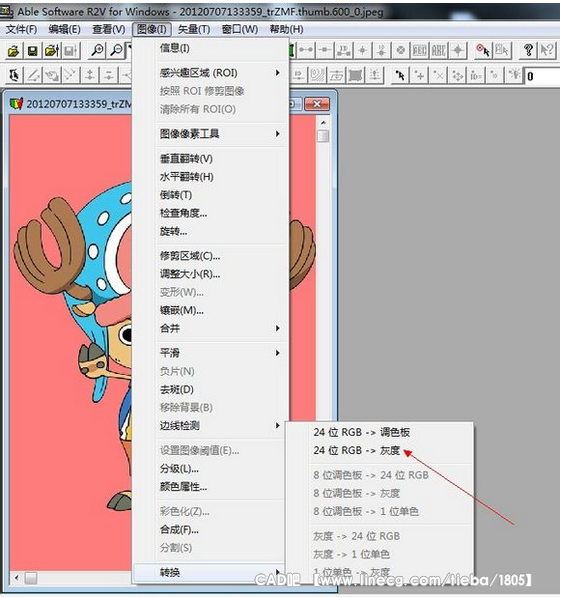Select the add point plus tool
The image size is (561, 597).
419,75
